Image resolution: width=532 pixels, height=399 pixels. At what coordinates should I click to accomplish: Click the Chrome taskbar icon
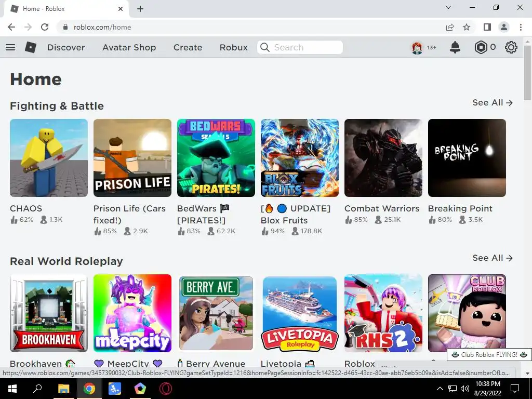click(x=89, y=389)
